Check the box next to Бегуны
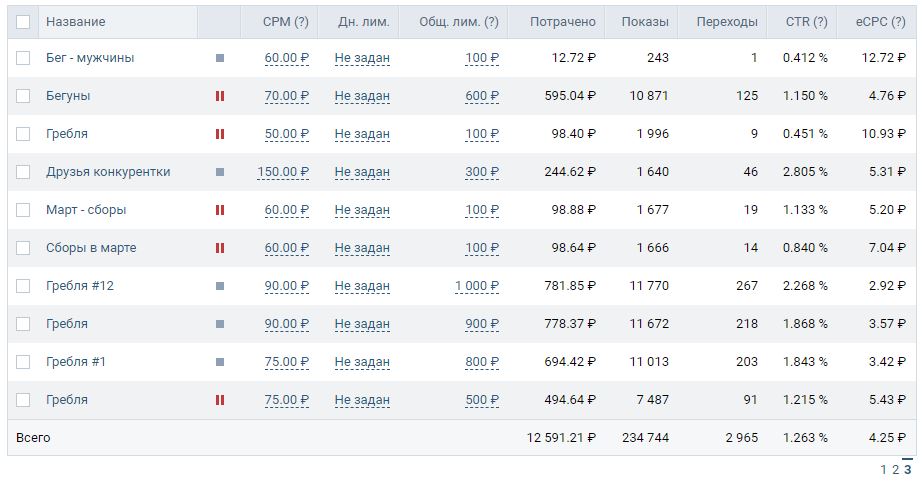The image size is (922, 483). tap(23, 96)
